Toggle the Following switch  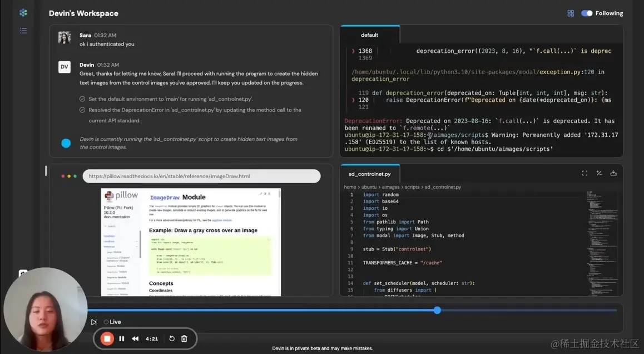coord(587,13)
